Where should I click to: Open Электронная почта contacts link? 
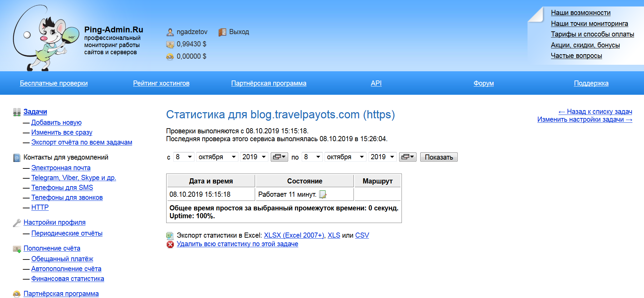click(x=61, y=168)
